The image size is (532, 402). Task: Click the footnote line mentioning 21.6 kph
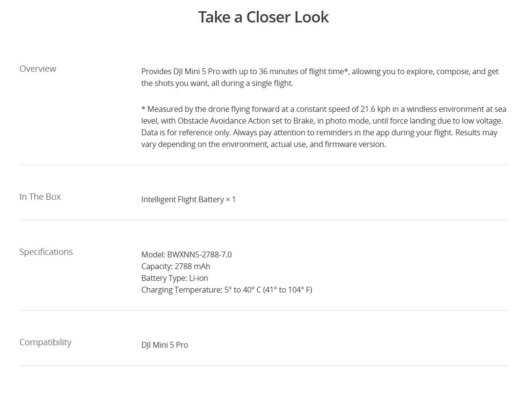[324, 108]
